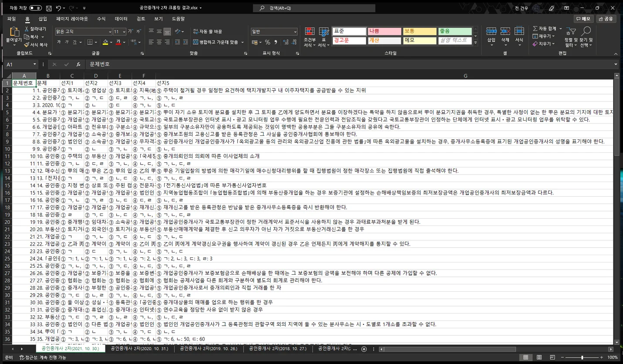The image size is (623, 364).
Task: Click the zoom slider handle
Action: click(582, 357)
